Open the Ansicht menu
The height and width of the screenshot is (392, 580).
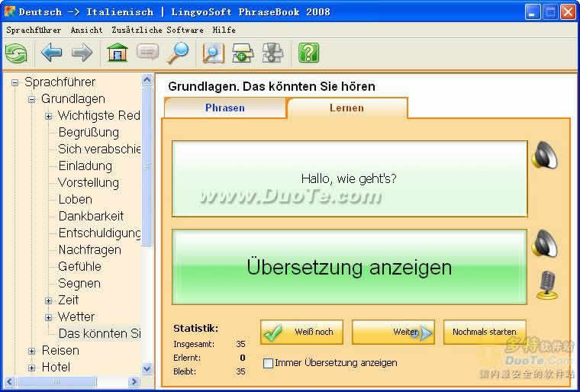86,31
